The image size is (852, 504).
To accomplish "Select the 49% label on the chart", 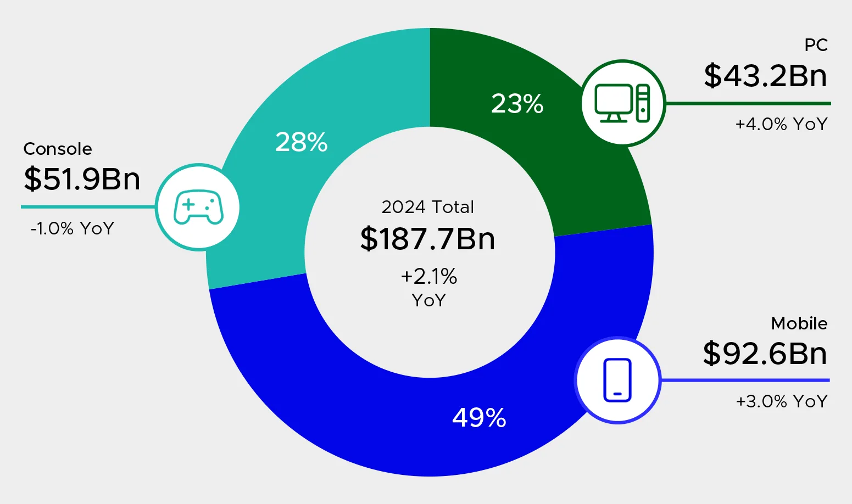I will pos(479,418).
